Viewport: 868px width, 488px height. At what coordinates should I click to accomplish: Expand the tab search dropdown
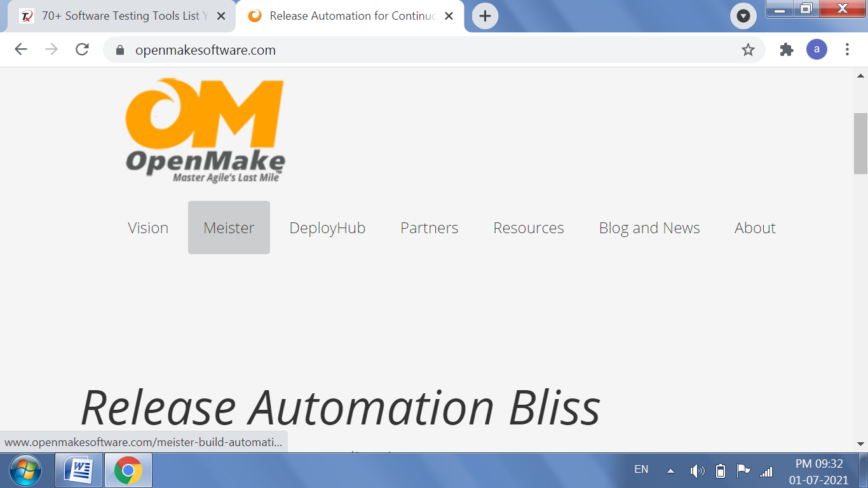[743, 16]
